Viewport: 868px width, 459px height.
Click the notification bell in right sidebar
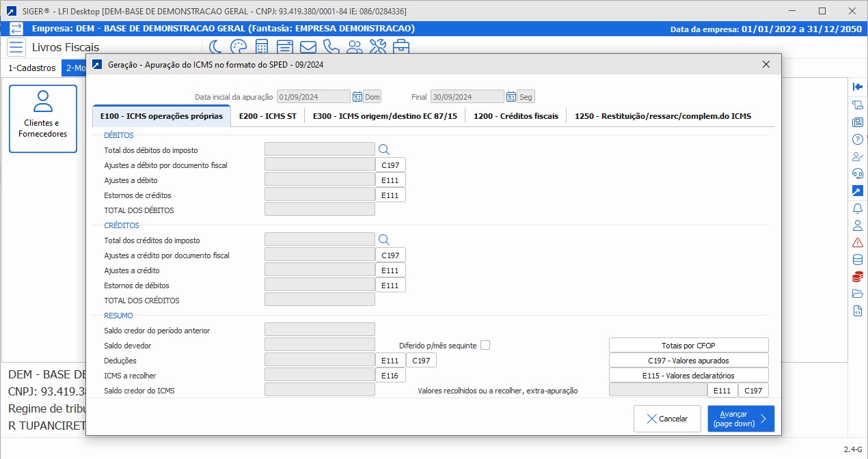(x=858, y=208)
